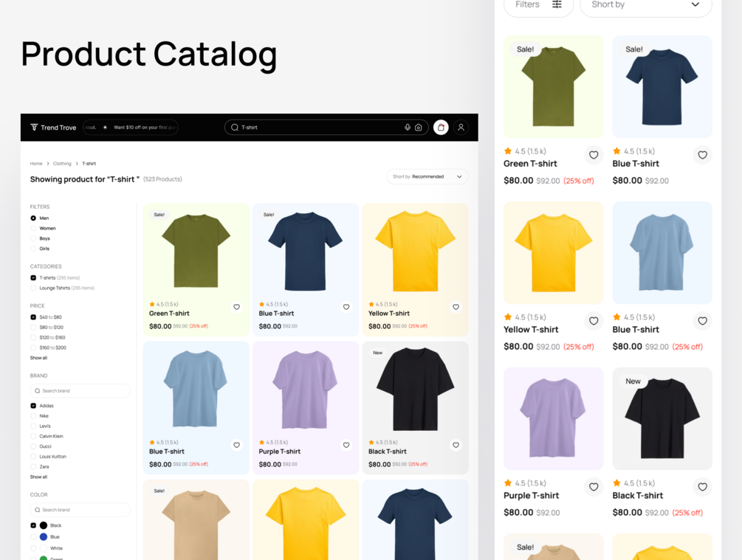This screenshot has width=742, height=560.
Task: Expand the mobile Short by dropdown
Action: coord(646,4)
